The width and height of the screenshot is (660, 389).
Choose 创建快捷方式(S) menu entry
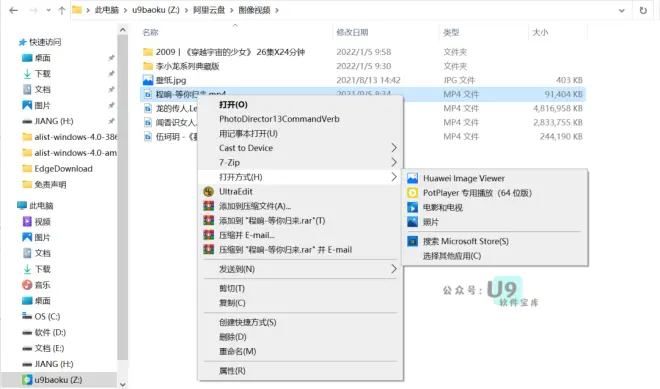click(x=248, y=322)
